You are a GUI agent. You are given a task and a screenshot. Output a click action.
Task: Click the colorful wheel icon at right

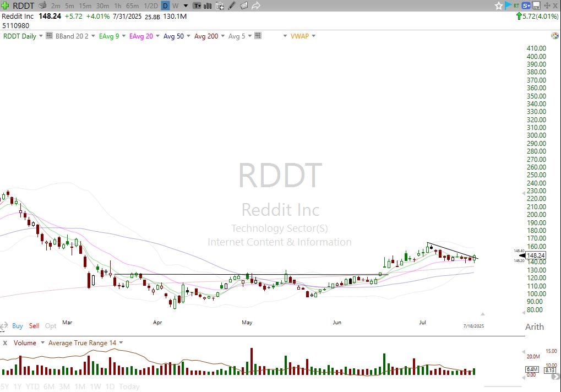tap(555, 35)
